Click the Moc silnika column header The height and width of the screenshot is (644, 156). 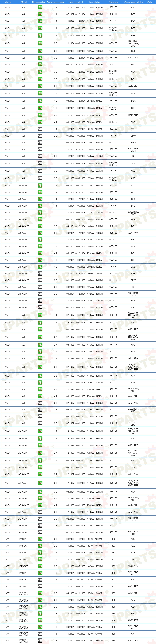95,2
